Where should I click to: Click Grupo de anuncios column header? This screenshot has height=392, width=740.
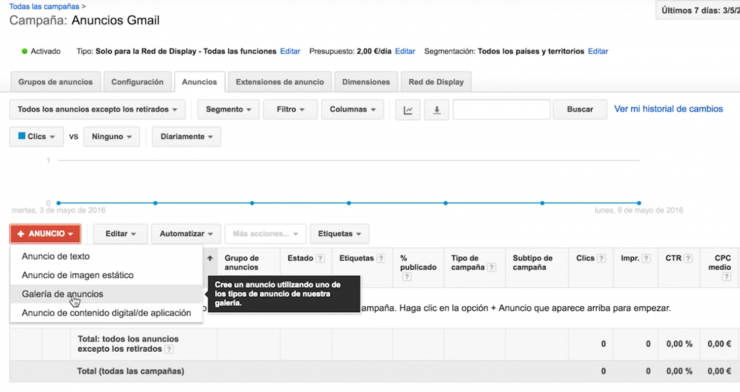[x=241, y=263]
